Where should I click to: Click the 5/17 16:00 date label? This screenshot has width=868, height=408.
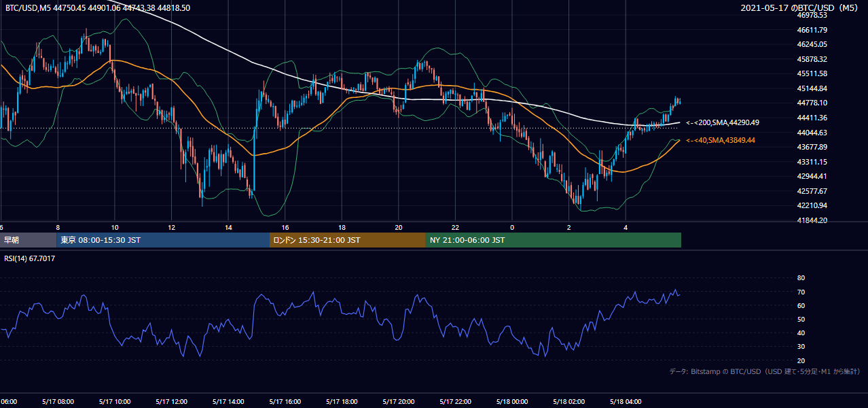[285, 401]
